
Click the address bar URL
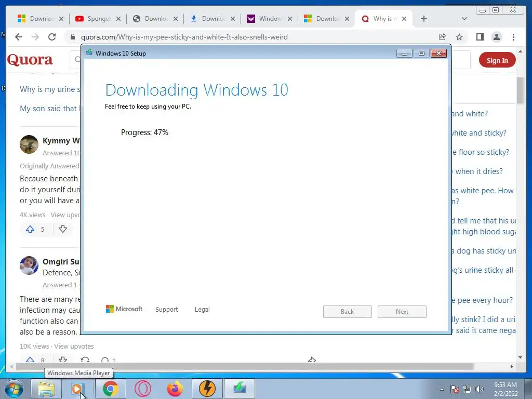coord(184,37)
